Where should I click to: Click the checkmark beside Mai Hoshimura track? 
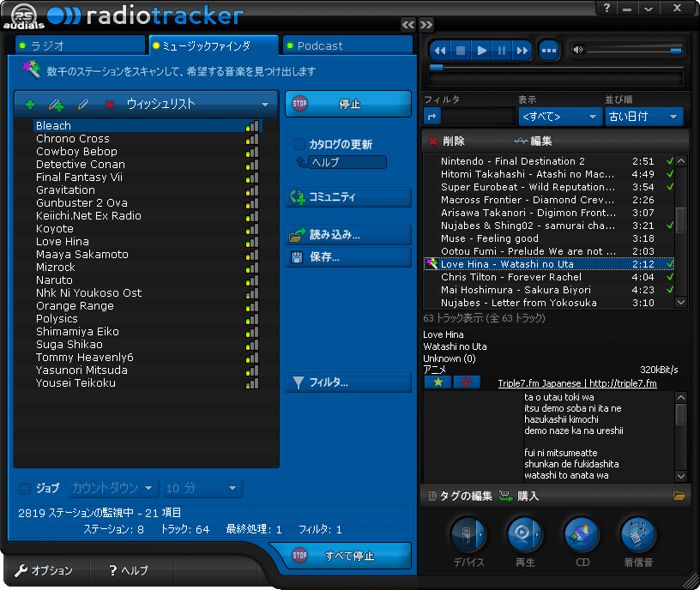coord(670,290)
